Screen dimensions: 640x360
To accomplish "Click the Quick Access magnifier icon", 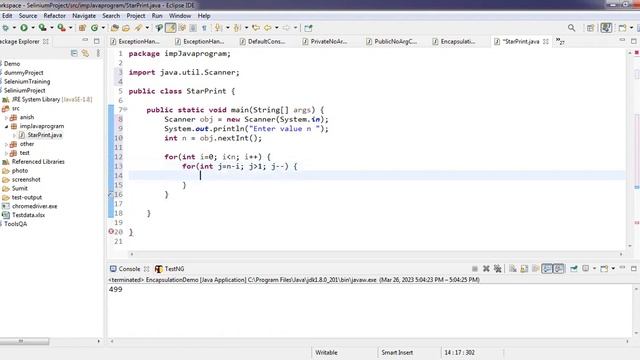I will coord(571,28).
